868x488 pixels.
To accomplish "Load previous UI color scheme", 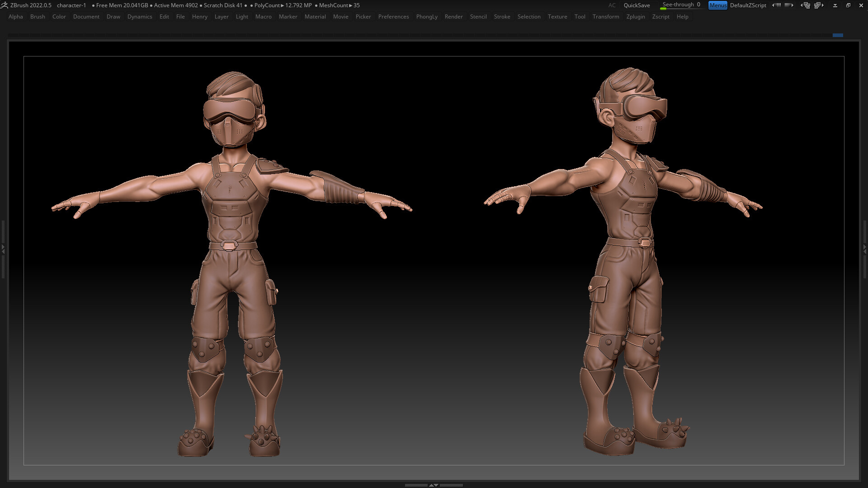I will 776,5.
